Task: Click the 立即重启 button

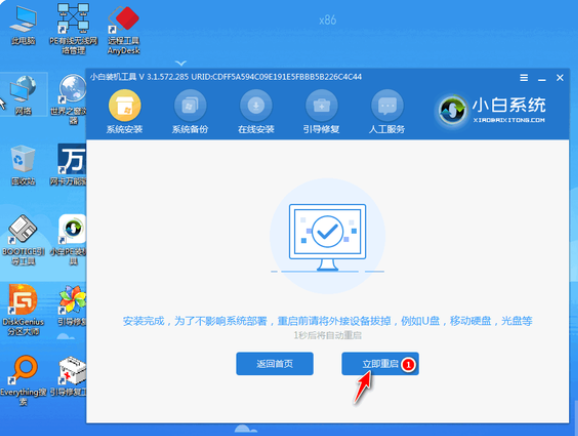Action: [x=380, y=364]
